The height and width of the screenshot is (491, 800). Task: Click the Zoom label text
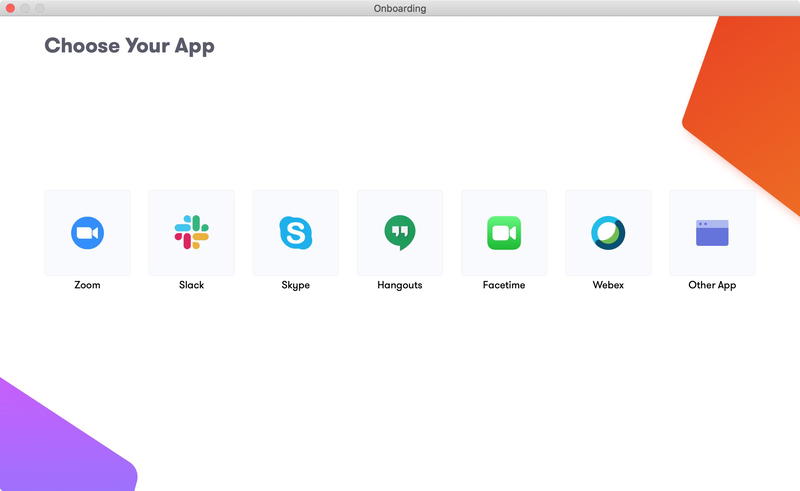tap(87, 285)
